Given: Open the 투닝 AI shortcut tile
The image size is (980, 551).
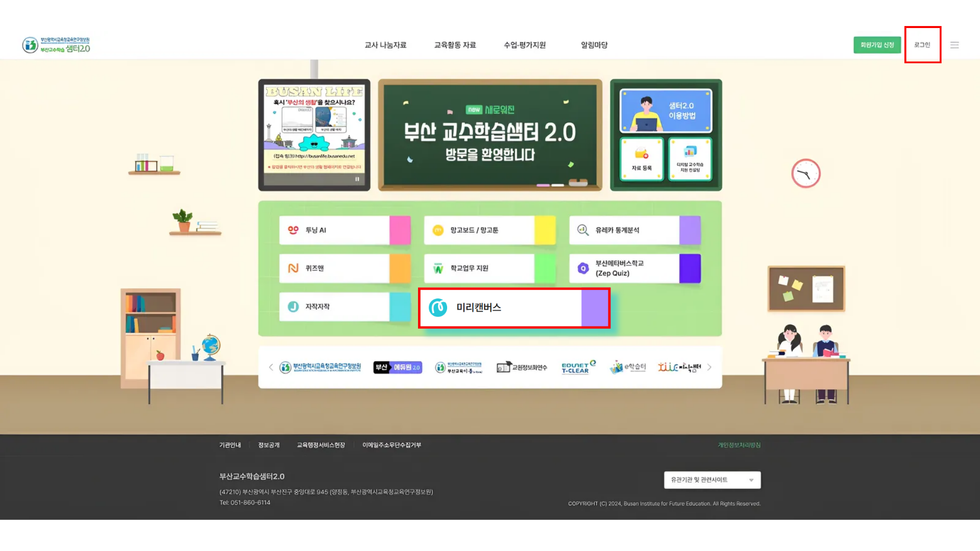Looking at the screenshot, I should [x=344, y=230].
